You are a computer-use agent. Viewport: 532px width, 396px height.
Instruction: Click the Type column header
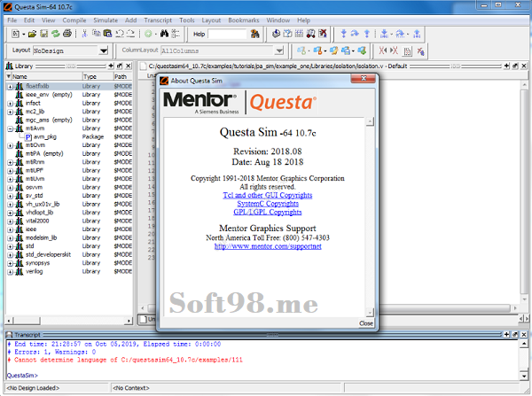98,76
